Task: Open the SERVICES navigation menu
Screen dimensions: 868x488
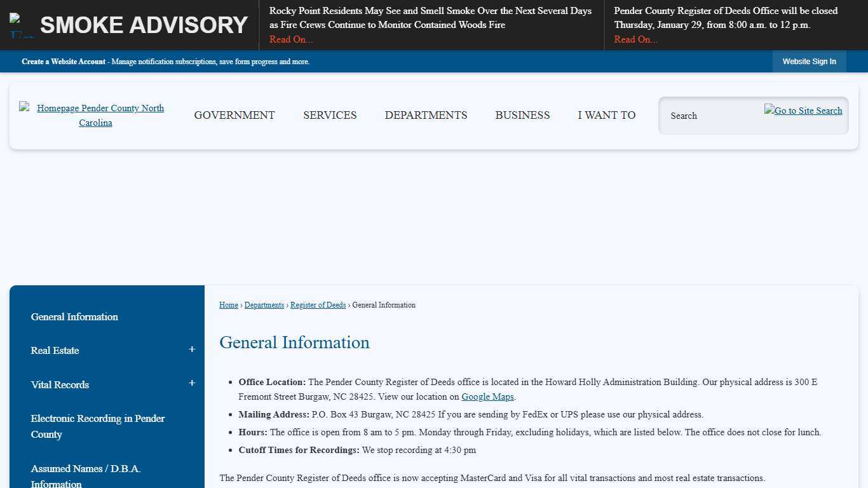Action: tap(330, 115)
